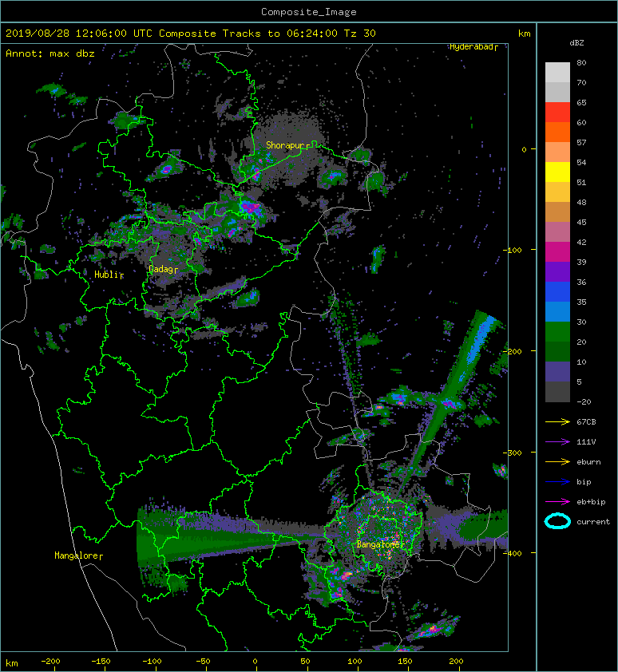The height and width of the screenshot is (672, 618).
Task: Click the 'km' unit label at top right
Action: tap(524, 34)
